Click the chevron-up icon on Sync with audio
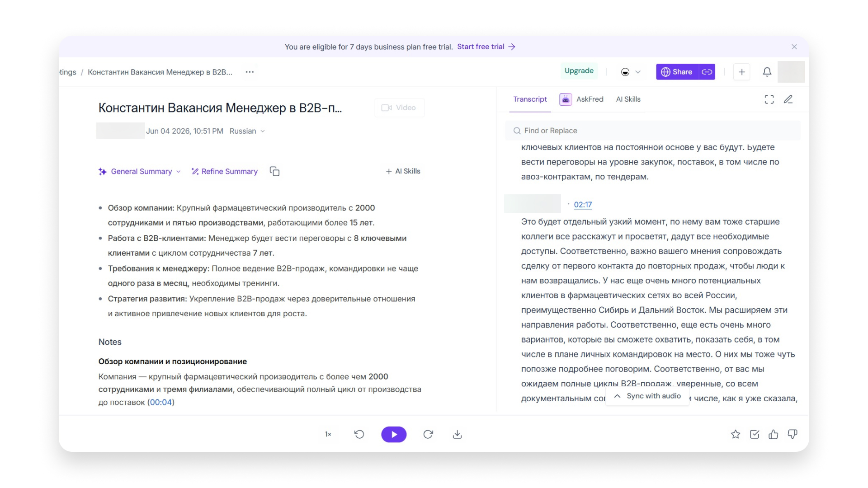This screenshot has width=868, height=488. coord(617,396)
